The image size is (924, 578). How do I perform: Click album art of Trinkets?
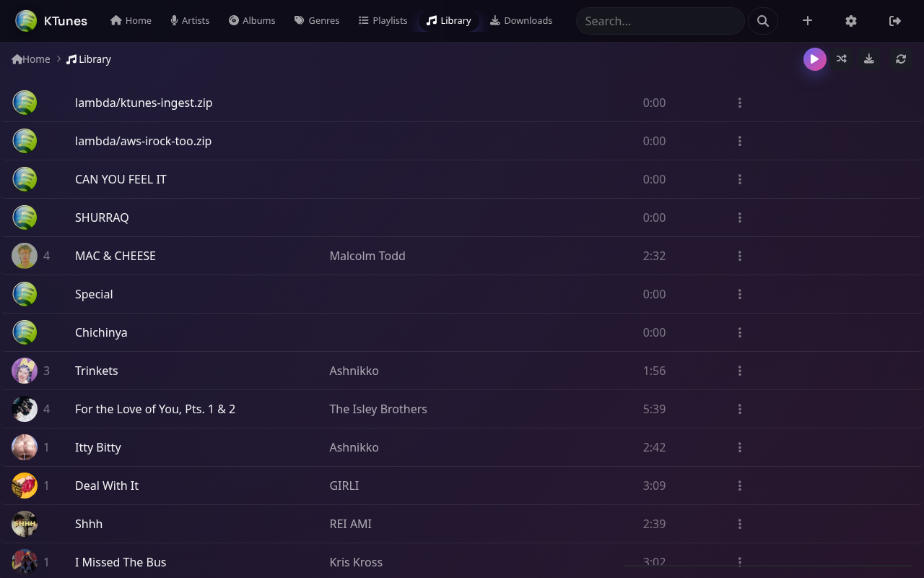coord(25,371)
